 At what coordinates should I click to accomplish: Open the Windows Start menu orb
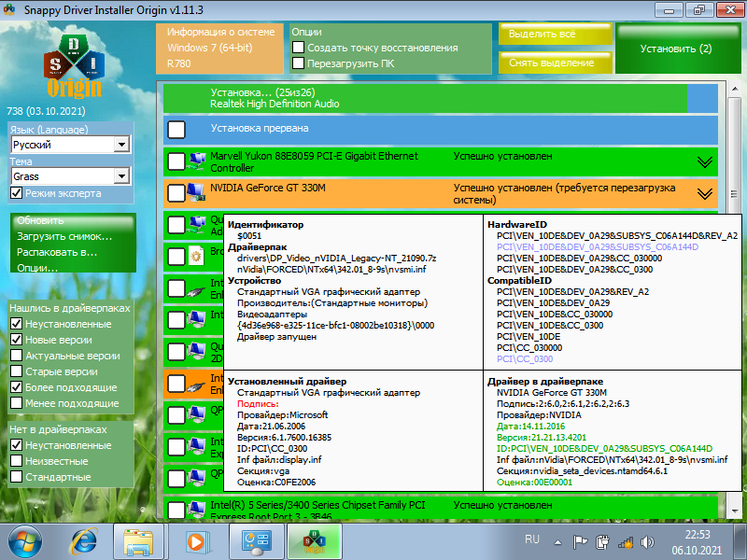point(25,540)
